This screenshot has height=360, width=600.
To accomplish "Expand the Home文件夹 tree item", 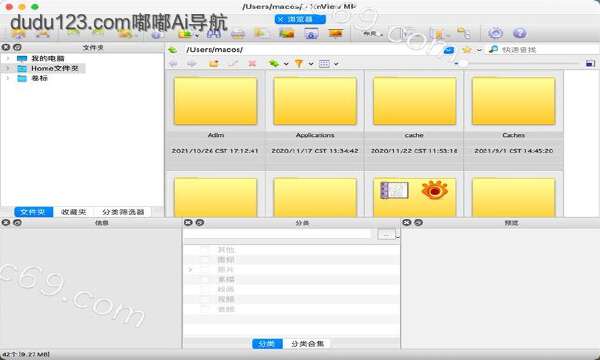I will pos(8,68).
